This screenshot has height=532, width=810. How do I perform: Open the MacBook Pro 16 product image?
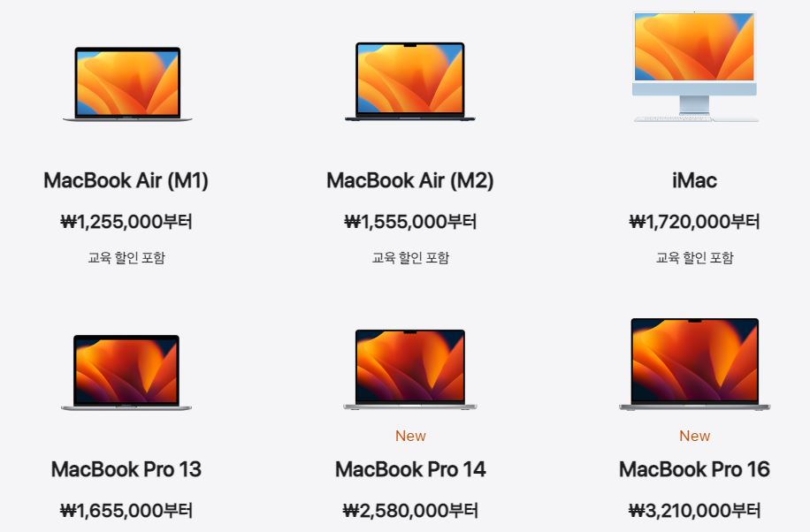pos(695,365)
